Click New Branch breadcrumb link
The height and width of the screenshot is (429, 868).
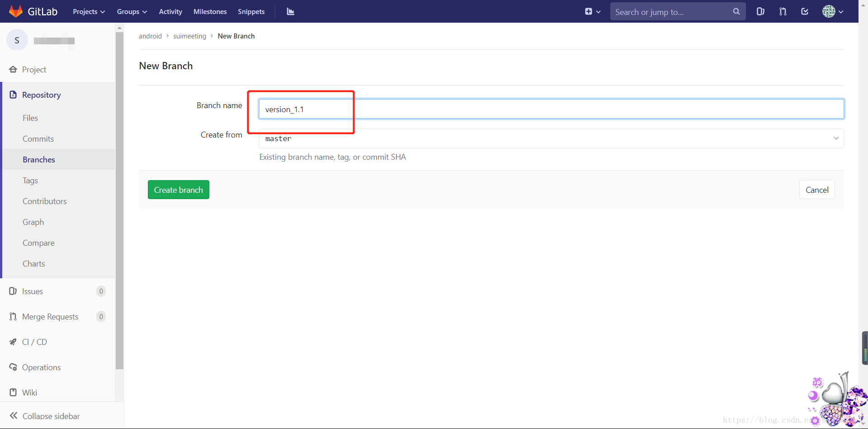point(236,36)
